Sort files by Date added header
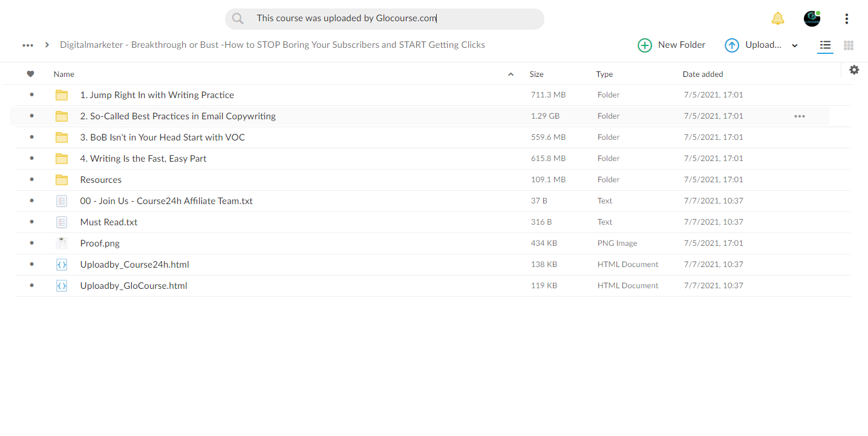This screenshot has height=436, width=868. click(x=703, y=74)
